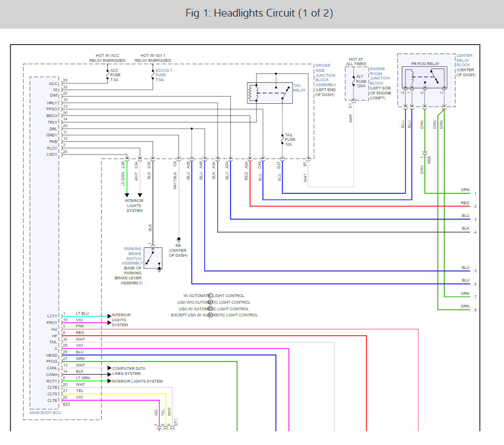Click the HRLY pin label
Screen dimensions: 504x445
pos(52,103)
